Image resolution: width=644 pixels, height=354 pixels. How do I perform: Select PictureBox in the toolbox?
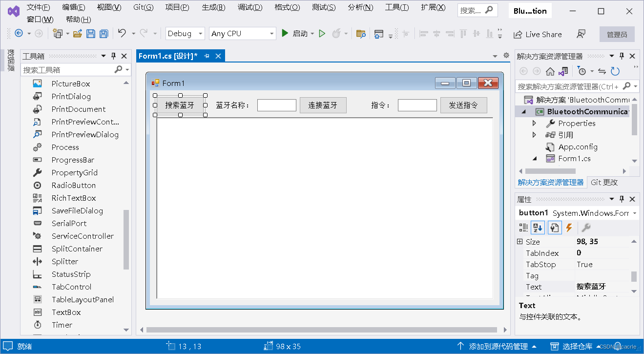[71, 83]
